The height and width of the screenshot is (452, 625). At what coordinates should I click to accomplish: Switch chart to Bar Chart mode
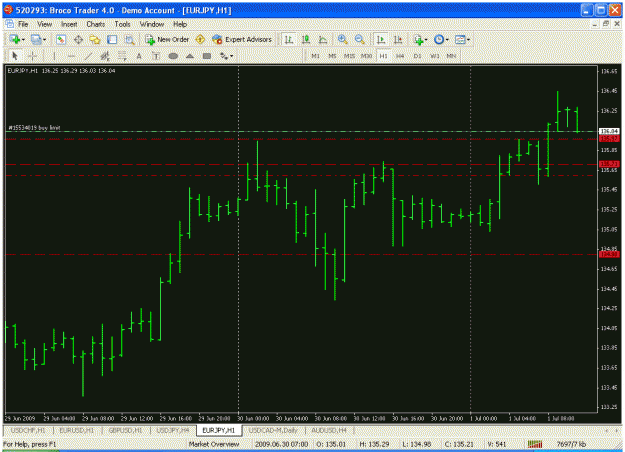(289, 39)
